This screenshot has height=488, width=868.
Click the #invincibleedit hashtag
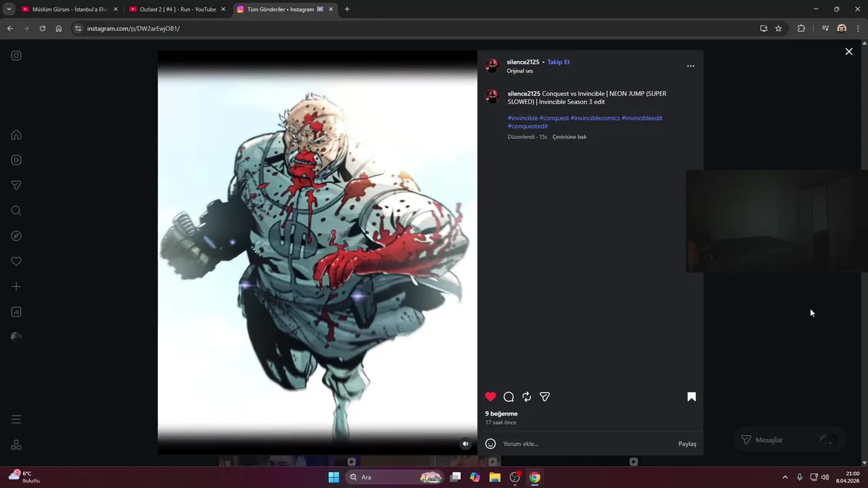pyautogui.click(x=642, y=118)
